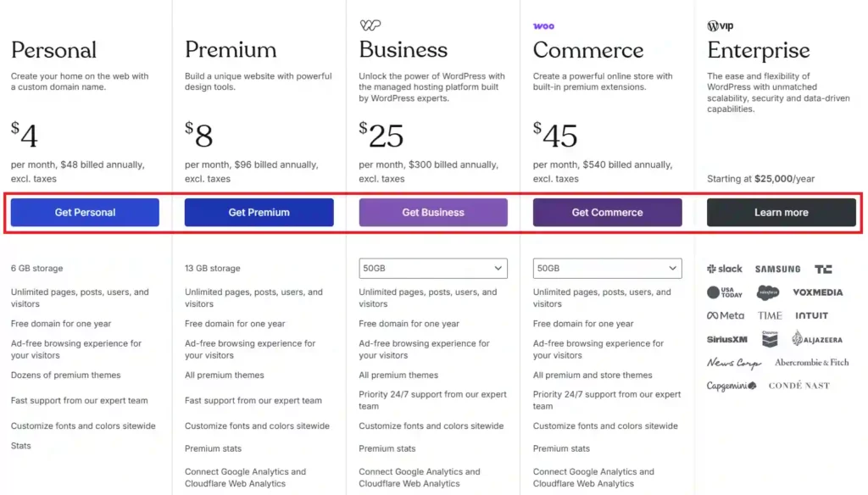Click the Woo logo above Commerce
Image resolution: width=868 pixels, height=495 pixels.
(543, 26)
